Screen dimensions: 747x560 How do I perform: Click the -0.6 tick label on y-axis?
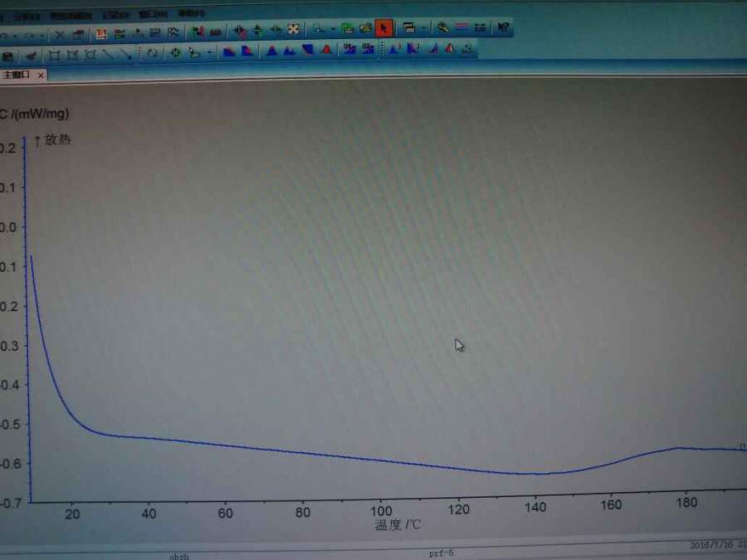tap(11, 463)
